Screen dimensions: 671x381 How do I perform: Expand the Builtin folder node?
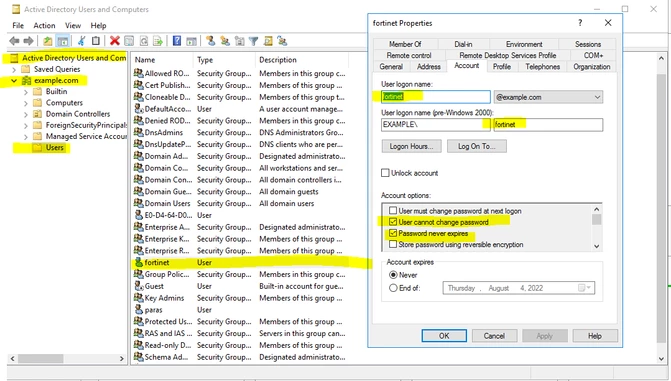point(26,92)
